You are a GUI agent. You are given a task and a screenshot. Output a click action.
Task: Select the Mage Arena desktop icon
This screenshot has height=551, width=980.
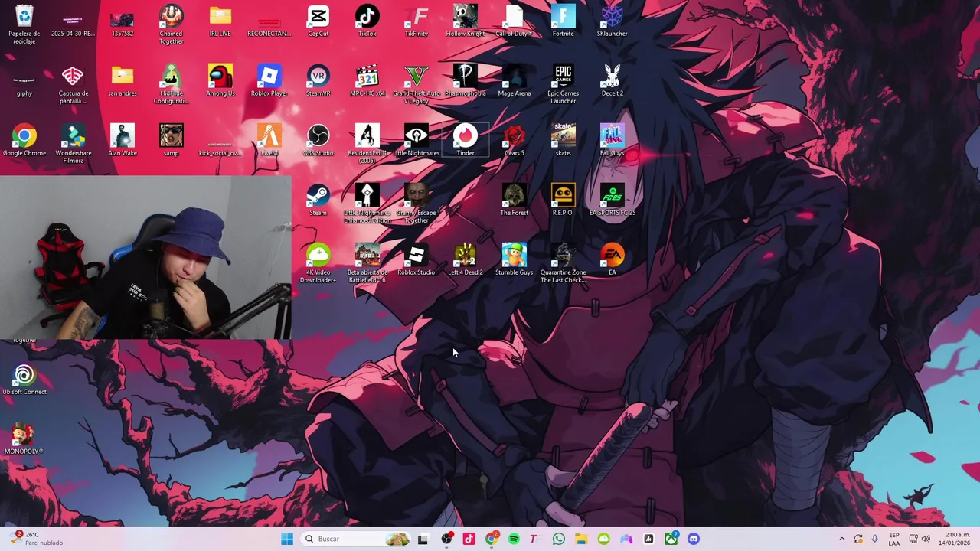[x=514, y=81]
